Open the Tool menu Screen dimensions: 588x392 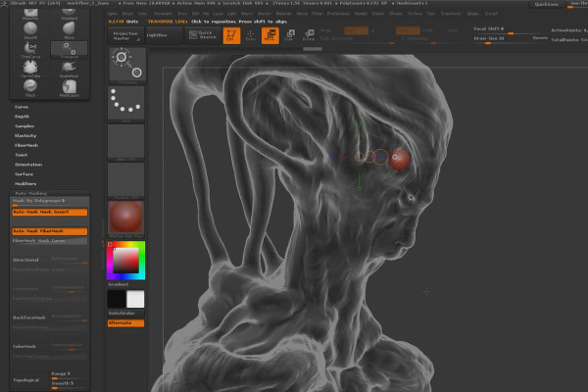click(430, 14)
